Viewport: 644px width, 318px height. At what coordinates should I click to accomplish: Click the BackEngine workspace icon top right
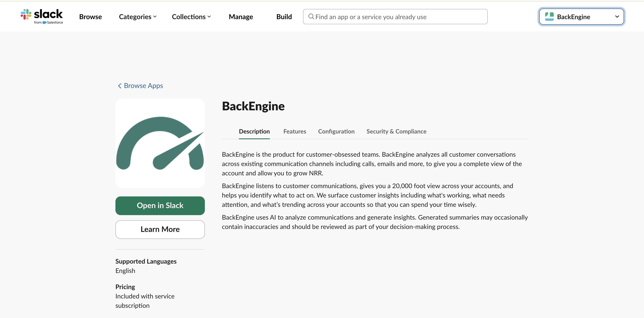[549, 17]
